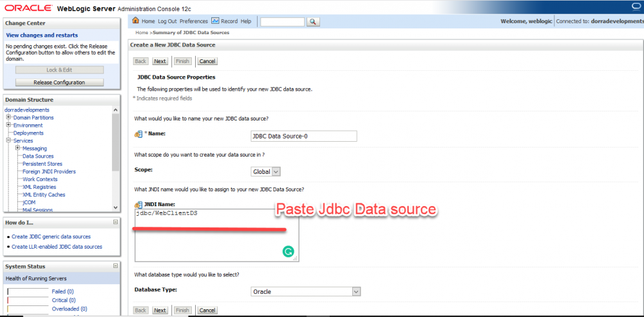The width and height of the screenshot is (644, 317).
Task: Collapse the How do I panel
Action: (116, 222)
